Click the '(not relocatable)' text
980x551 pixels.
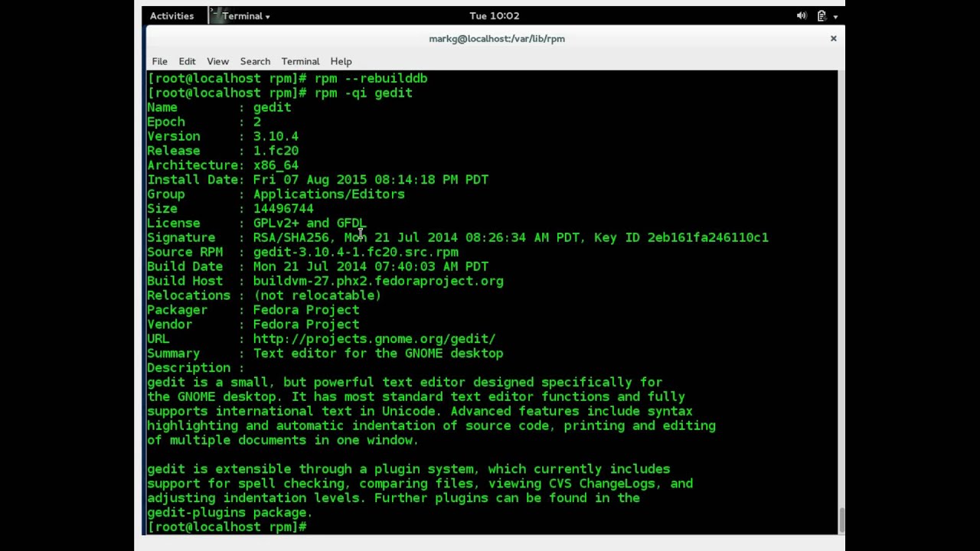(x=317, y=296)
